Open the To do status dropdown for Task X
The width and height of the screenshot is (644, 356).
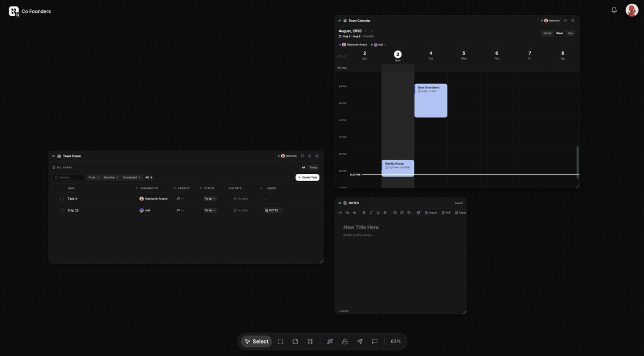point(210,199)
